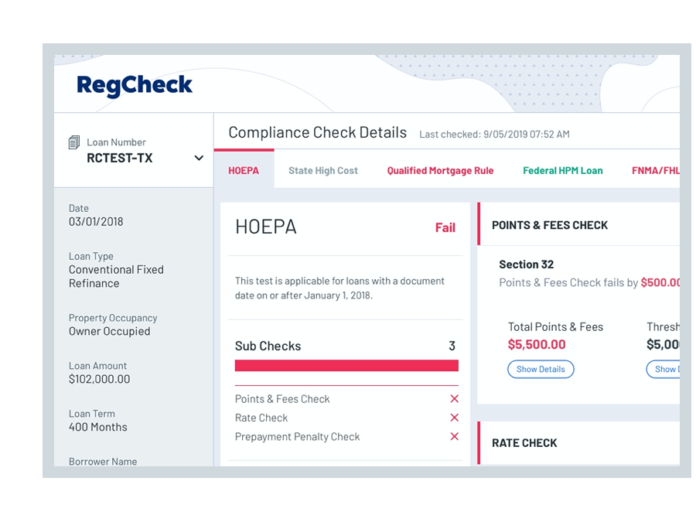Click the RegCheck logo
This screenshot has height=522, width=696.
coord(134,85)
